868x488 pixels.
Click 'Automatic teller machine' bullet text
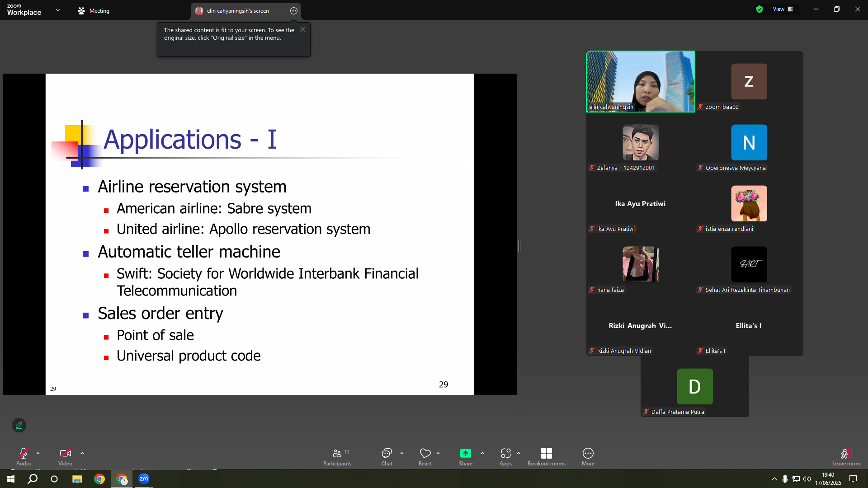[x=189, y=252]
